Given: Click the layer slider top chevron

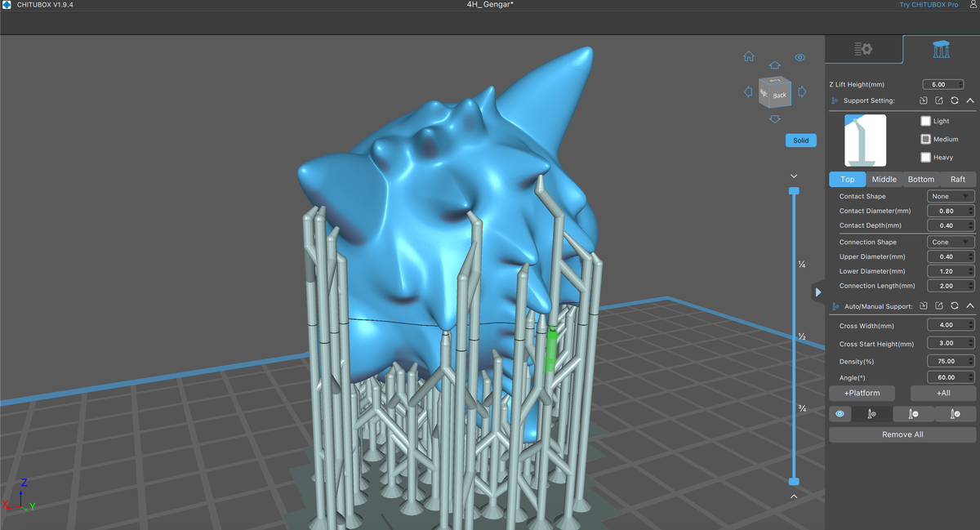Looking at the screenshot, I should coord(794,176).
